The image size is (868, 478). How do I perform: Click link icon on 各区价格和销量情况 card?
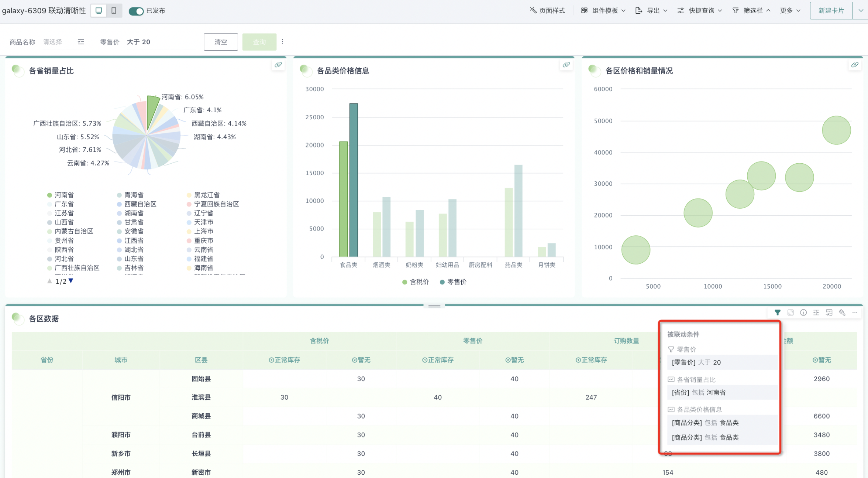(855, 65)
